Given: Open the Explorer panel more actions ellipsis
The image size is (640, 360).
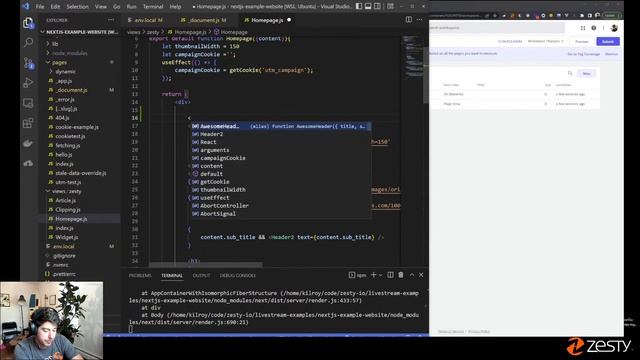Looking at the screenshot, I should click(111, 20).
